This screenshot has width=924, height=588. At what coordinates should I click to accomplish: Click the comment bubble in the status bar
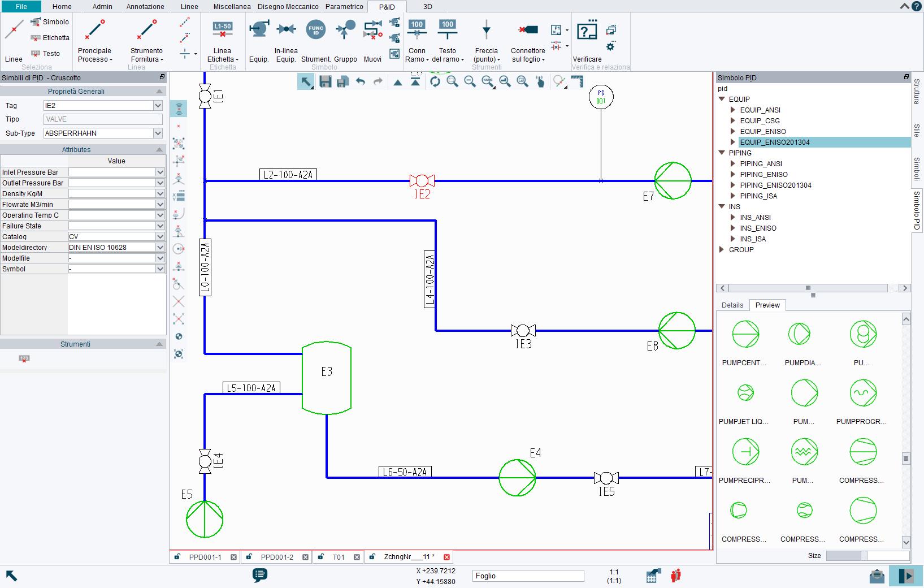coord(260,576)
